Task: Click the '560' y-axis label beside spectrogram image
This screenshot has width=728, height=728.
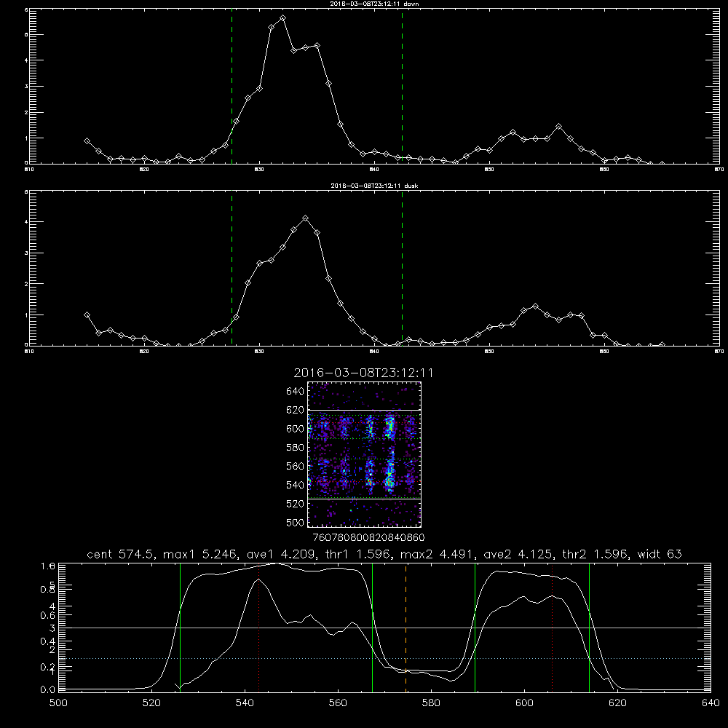Action: (295, 466)
